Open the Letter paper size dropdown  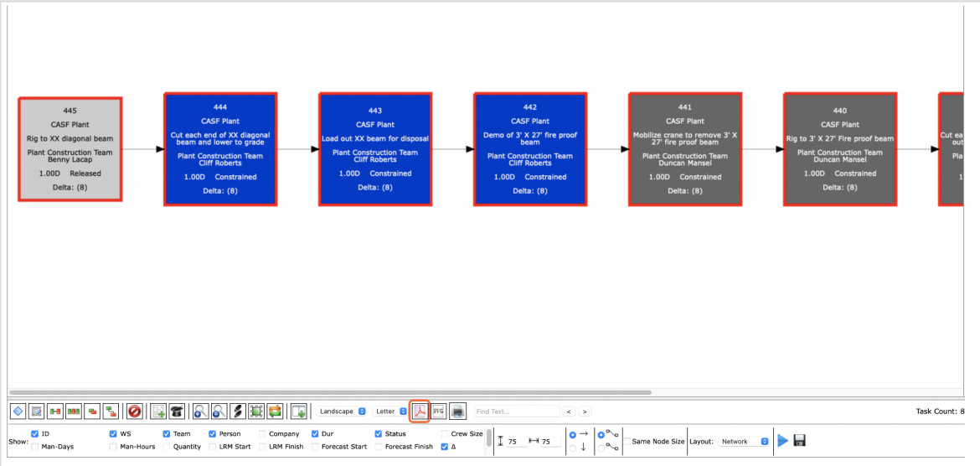[390, 412]
